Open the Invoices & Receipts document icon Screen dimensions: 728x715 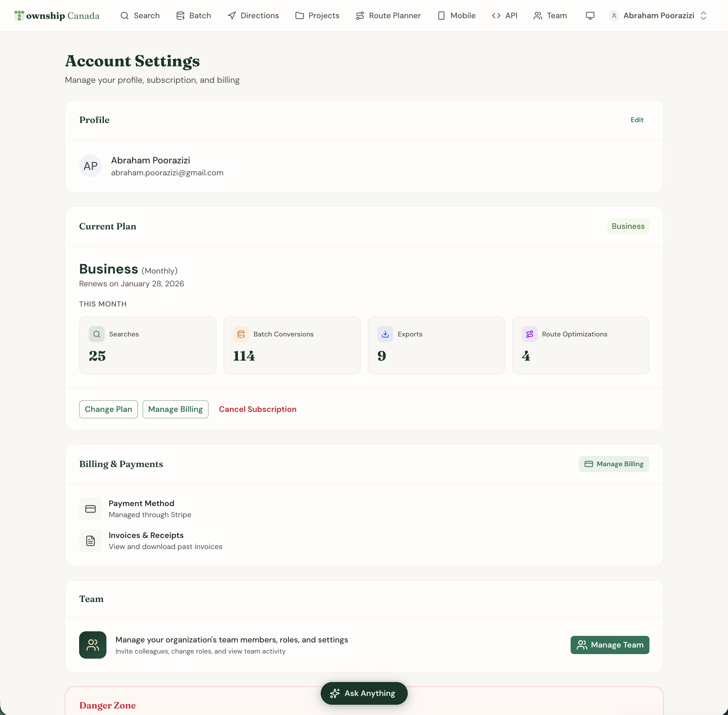(x=91, y=541)
